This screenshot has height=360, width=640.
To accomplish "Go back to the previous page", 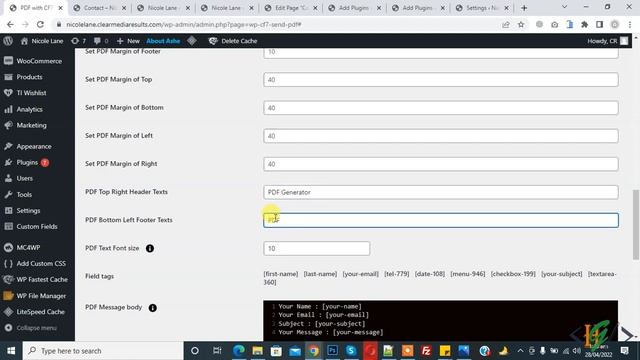I will [x=10, y=24].
